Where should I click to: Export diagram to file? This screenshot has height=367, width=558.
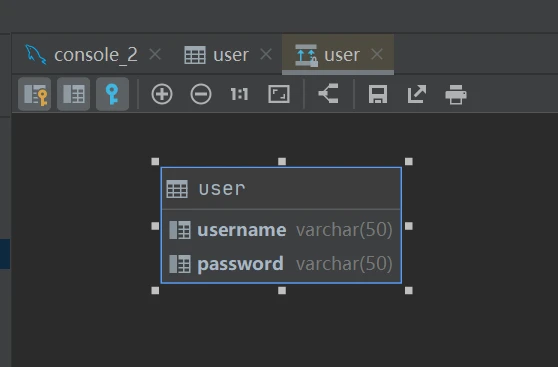pyautogui.click(x=417, y=94)
